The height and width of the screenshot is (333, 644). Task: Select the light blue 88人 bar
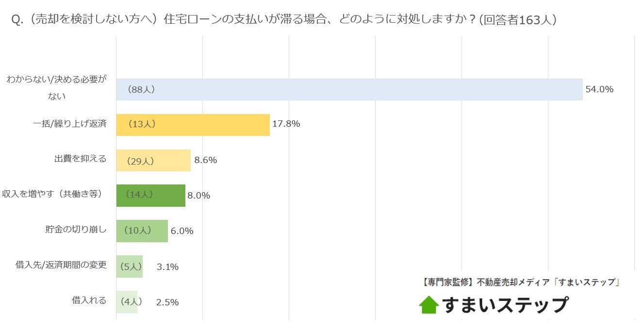coord(349,90)
